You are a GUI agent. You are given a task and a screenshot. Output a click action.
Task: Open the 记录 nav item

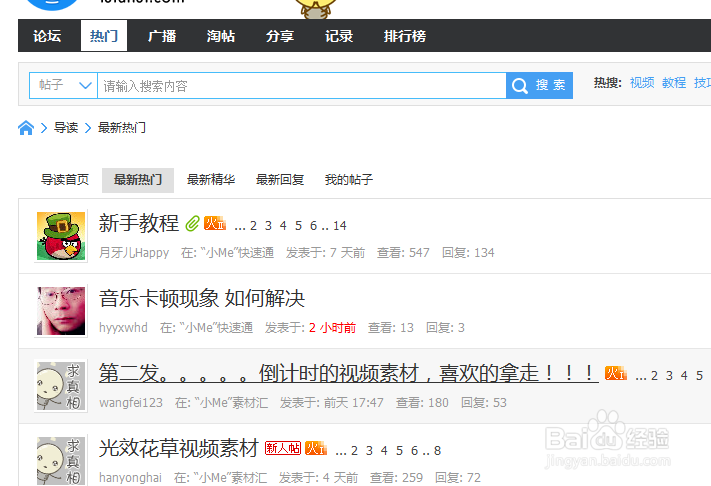pyautogui.click(x=339, y=36)
